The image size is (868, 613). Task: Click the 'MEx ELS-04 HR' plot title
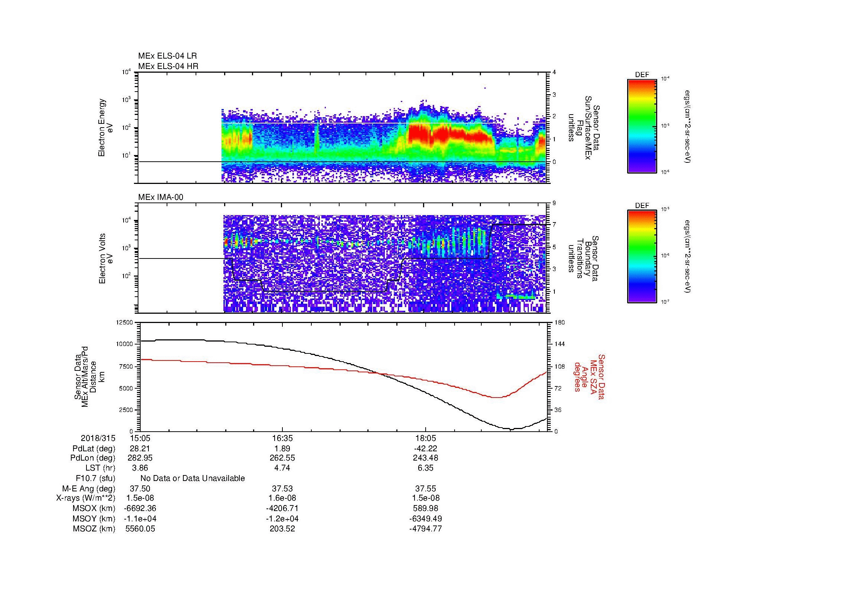click(168, 66)
